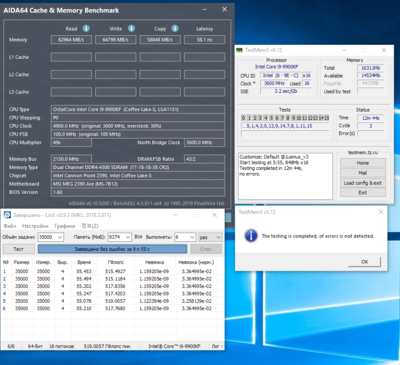This screenshot has width=400, height=365.
Task: Open the units dropdown showing раз
Action: 210,237
